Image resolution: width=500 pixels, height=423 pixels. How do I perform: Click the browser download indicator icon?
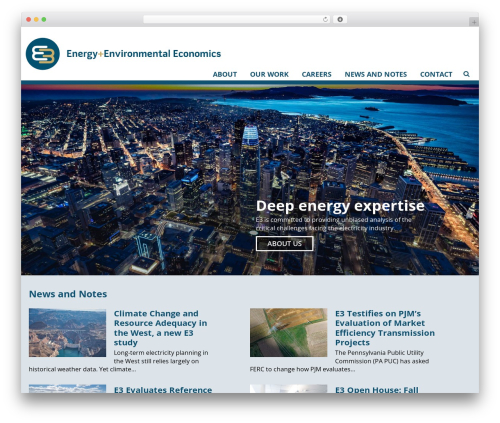coord(340,19)
